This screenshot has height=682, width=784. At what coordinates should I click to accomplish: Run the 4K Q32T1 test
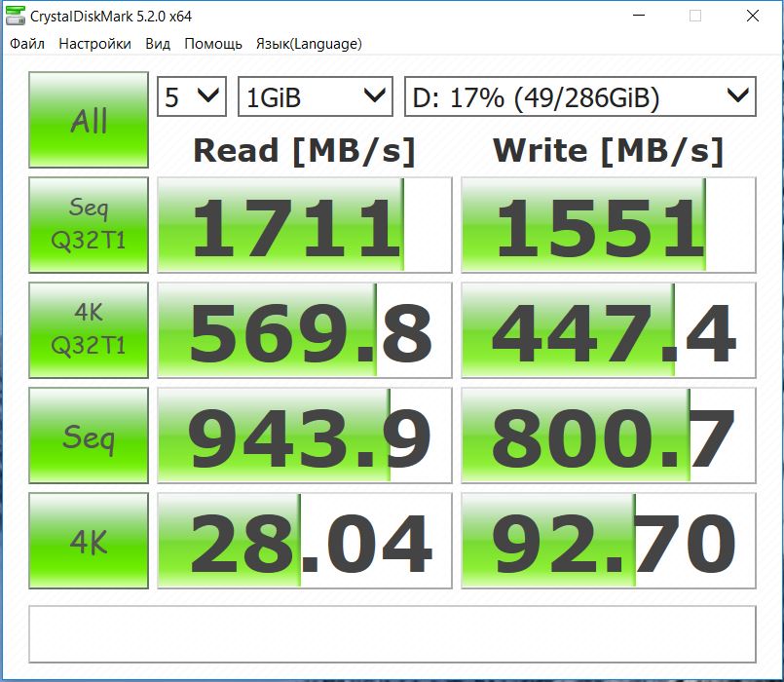pos(89,330)
